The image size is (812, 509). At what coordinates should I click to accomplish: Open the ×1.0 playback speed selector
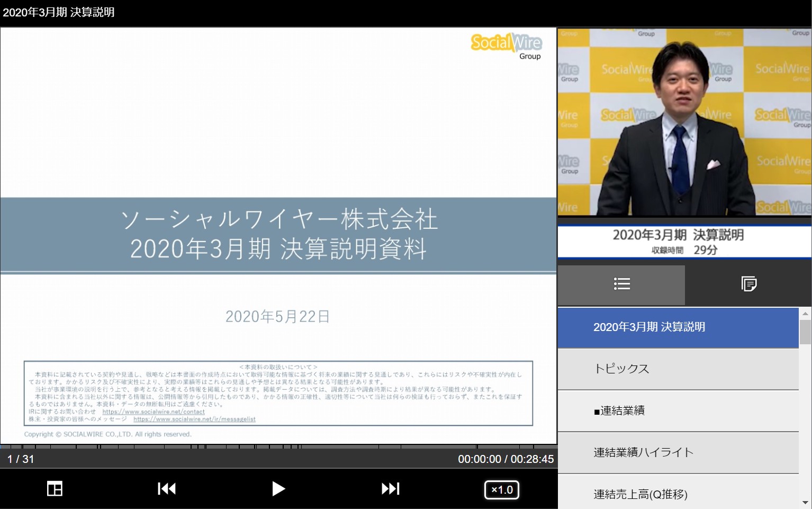502,489
